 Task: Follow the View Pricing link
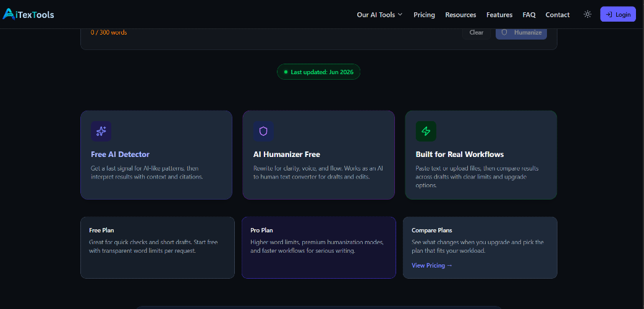click(432, 266)
